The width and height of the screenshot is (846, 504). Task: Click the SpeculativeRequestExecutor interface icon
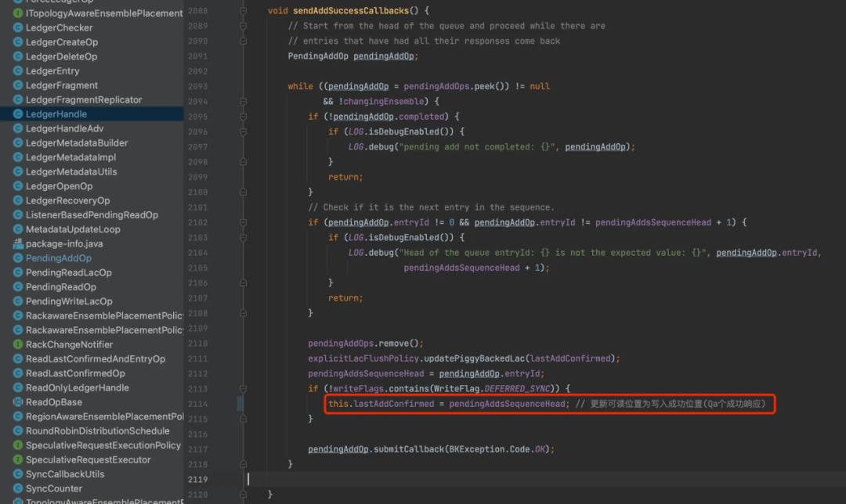coord(18,460)
